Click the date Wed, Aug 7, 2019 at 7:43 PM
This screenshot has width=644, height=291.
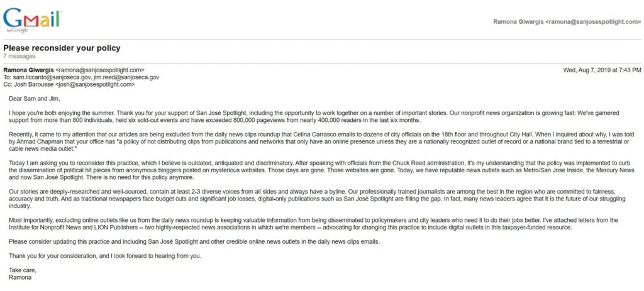tap(602, 70)
